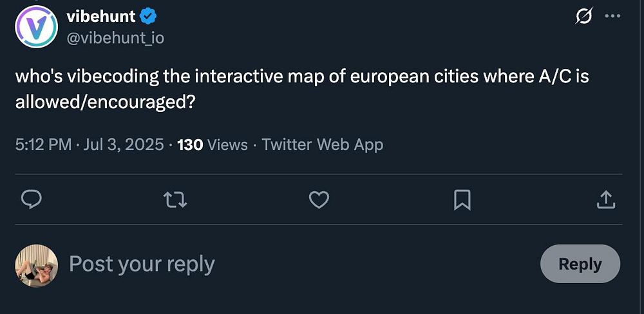Open the vibehunt profile avatar
Screen dimensions: 644x314
[x=37, y=27]
